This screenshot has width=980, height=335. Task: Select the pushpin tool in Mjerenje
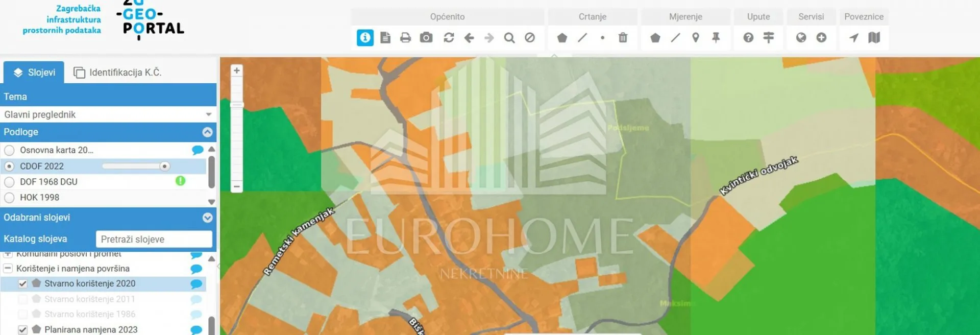(716, 38)
